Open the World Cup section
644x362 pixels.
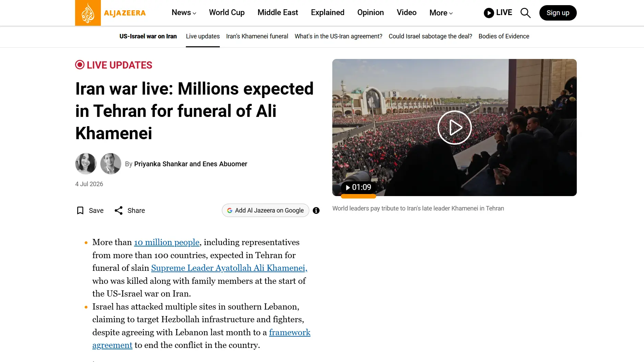click(x=227, y=13)
